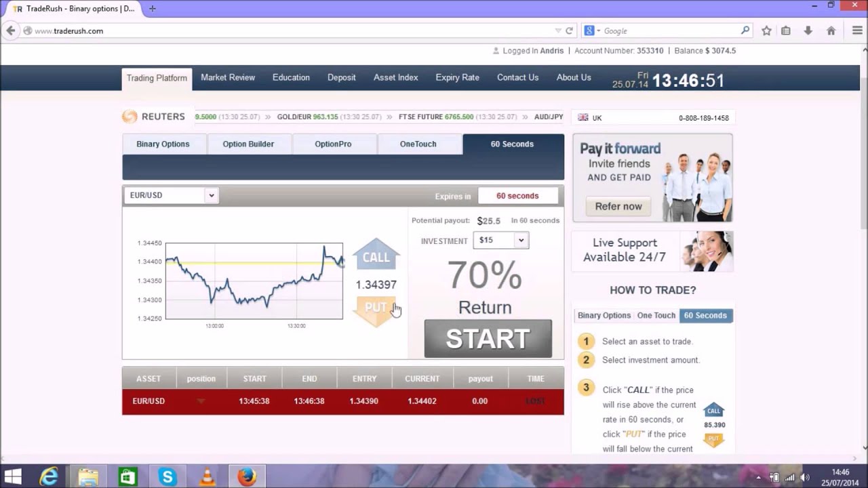Click the Google search field
868x488 pixels.
click(x=668, y=30)
